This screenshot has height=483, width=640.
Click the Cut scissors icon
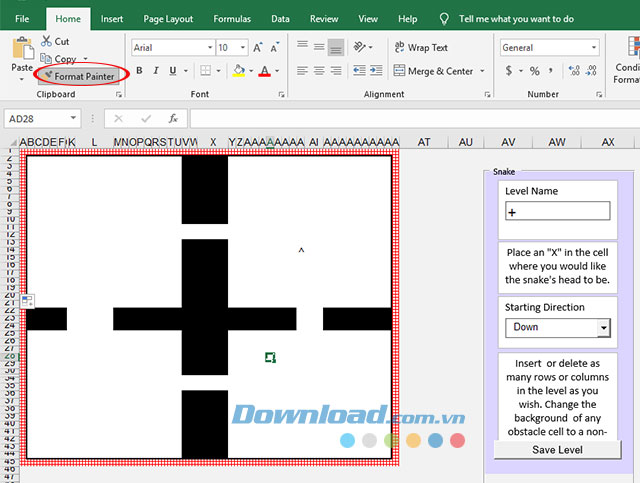coord(47,41)
